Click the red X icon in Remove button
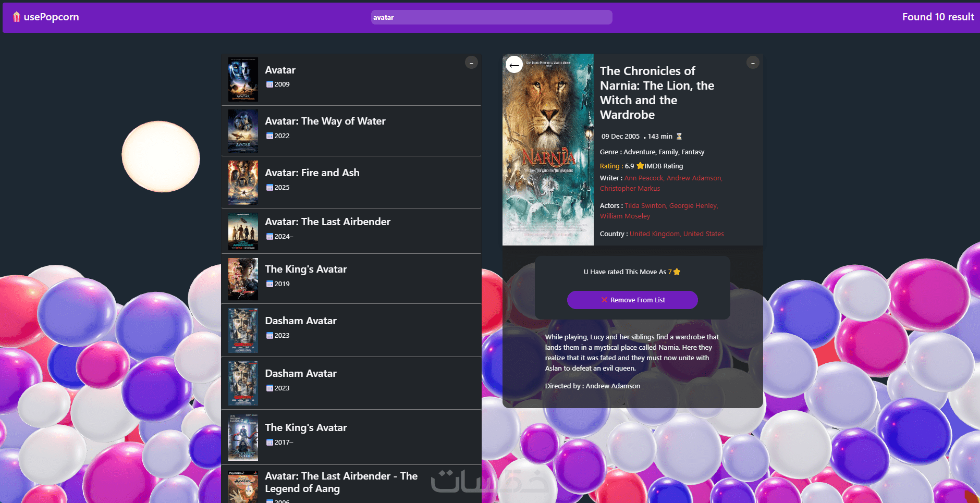Image resolution: width=980 pixels, height=503 pixels. click(x=604, y=300)
